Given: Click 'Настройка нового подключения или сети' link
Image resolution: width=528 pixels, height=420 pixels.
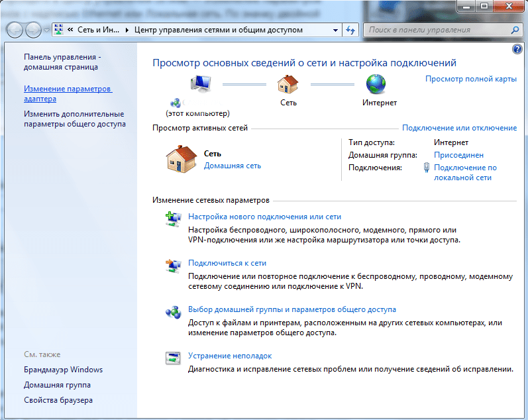Looking at the screenshot, I should coord(264,217).
